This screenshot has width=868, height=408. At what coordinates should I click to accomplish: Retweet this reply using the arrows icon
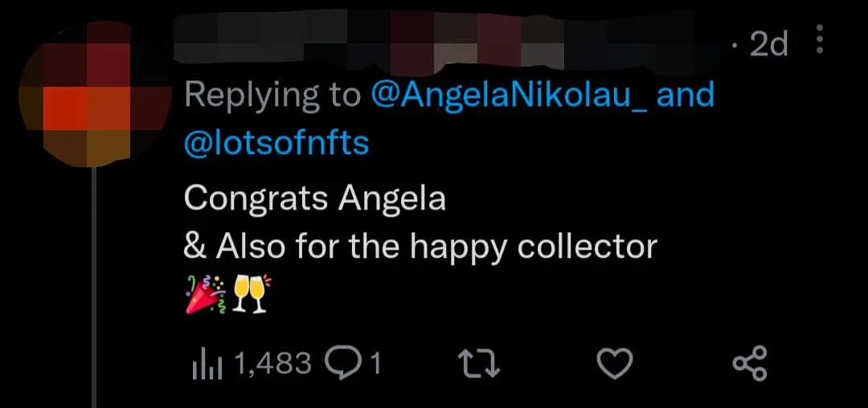(x=484, y=365)
